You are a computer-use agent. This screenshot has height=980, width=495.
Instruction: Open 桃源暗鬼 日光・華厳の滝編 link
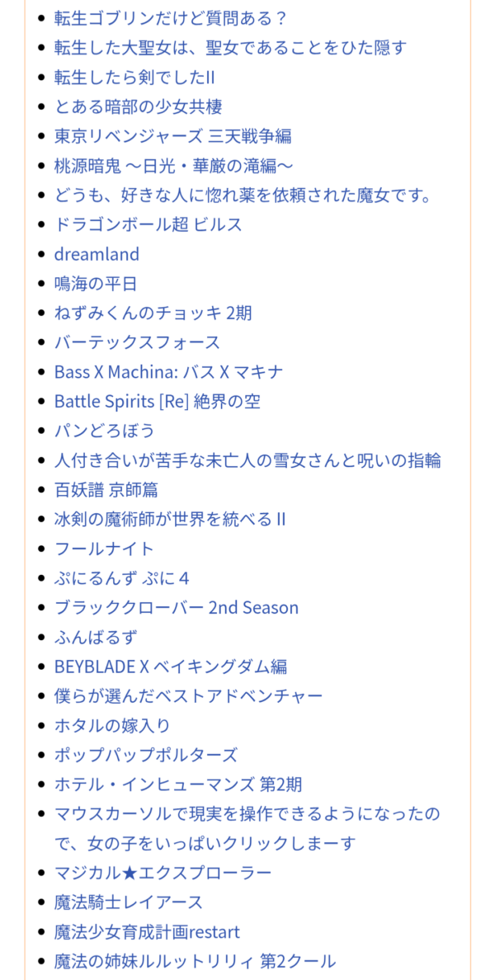click(174, 166)
